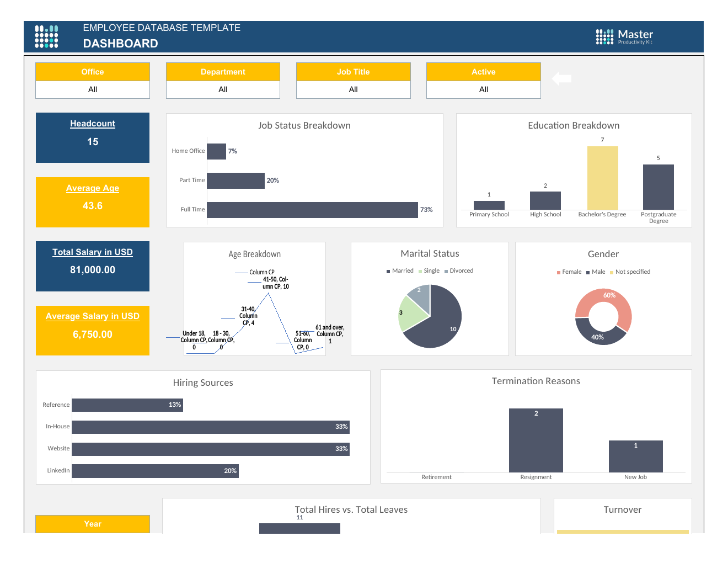Image resolution: width=728 pixels, height=563 pixels.
Task: Select the Postgraduate Degree bar
Action: tap(659, 187)
